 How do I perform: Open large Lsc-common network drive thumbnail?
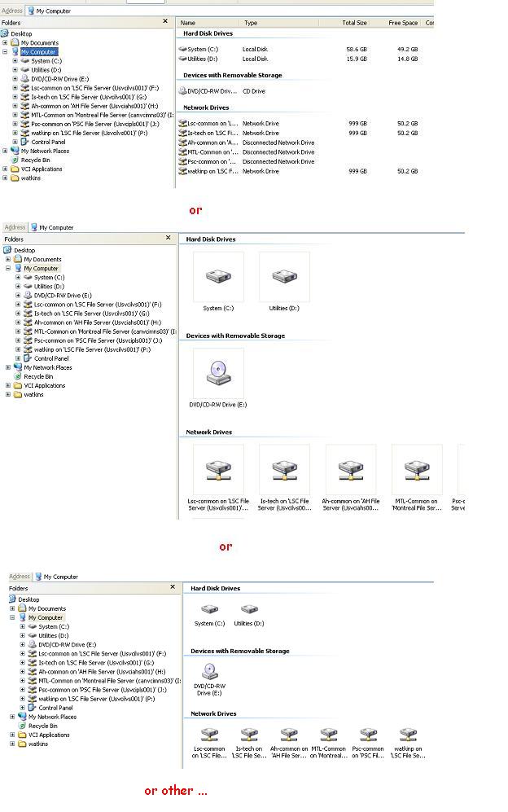click(218, 469)
